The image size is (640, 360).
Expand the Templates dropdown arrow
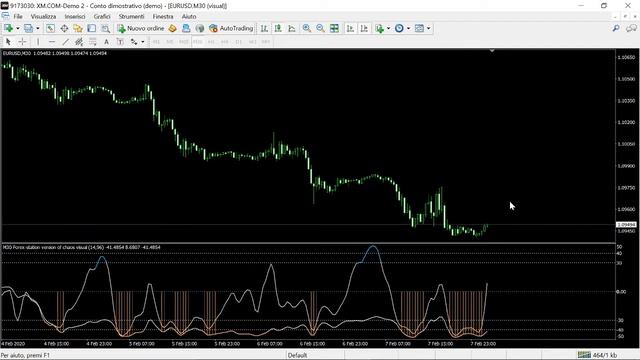click(x=429, y=28)
